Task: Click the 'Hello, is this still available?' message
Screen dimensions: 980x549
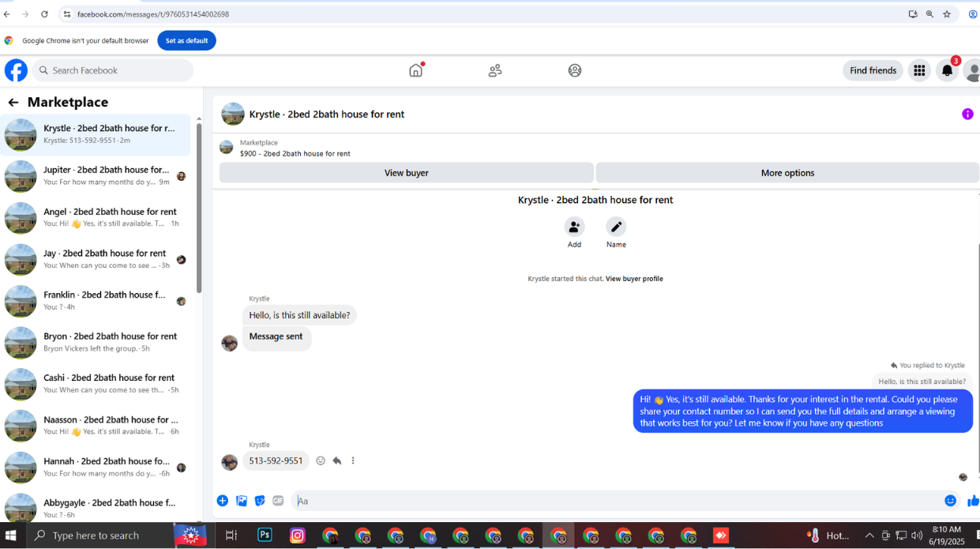Action: tap(299, 315)
